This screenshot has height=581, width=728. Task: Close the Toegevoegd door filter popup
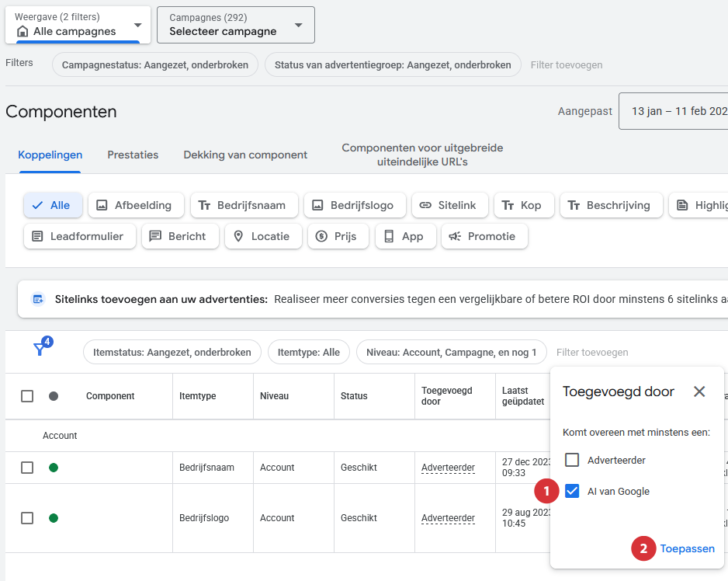699,391
